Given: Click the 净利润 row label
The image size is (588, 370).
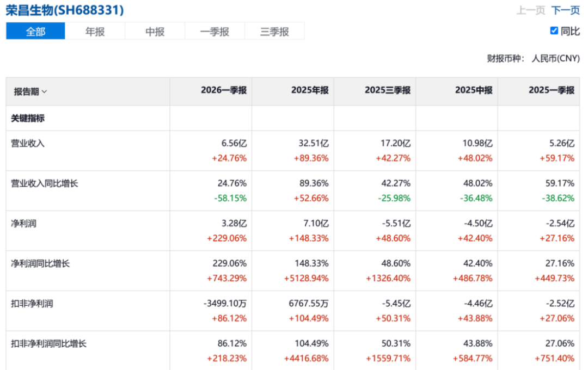Looking at the screenshot, I should 23,224.
